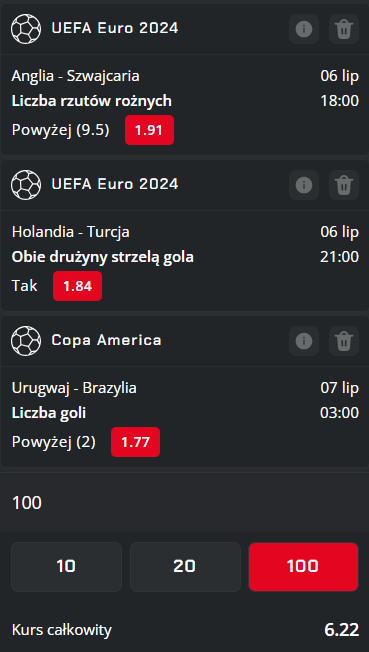369x652 pixels.
Task: Choose the 20 quick stake button
Action: [185, 566]
